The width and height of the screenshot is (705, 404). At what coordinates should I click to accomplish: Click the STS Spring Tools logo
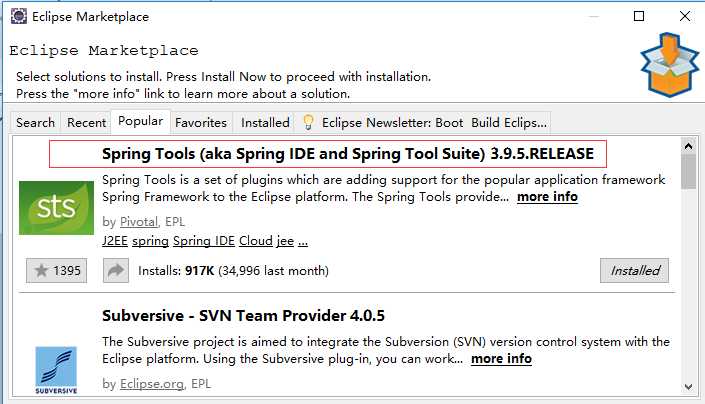56,208
